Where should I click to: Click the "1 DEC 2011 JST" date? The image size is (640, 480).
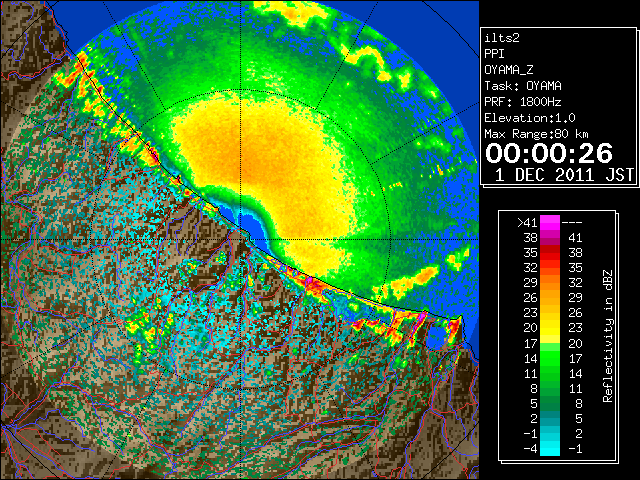[564, 175]
